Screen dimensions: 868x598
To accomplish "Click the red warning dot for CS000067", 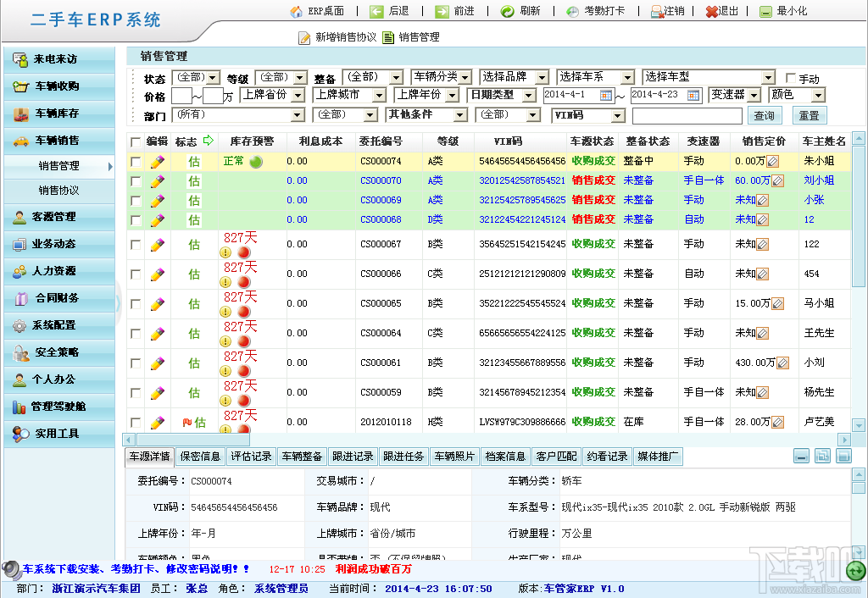I will (243, 252).
